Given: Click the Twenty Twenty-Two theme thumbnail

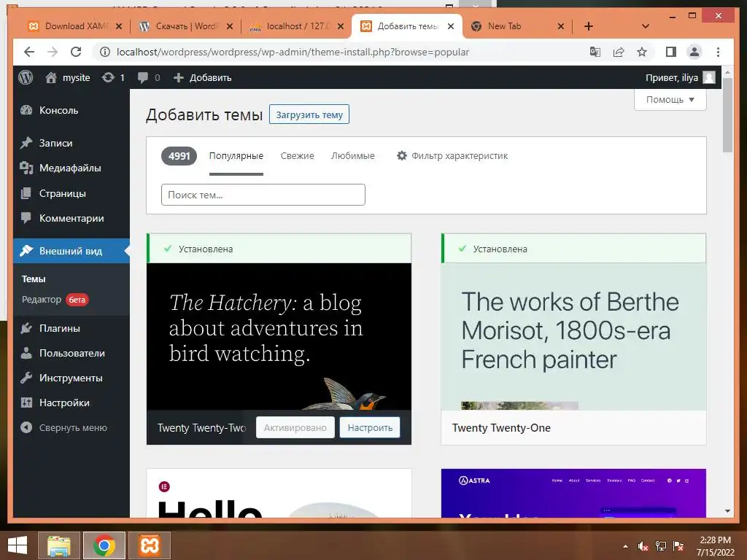Looking at the screenshot, I should click(x=279, y=336).
